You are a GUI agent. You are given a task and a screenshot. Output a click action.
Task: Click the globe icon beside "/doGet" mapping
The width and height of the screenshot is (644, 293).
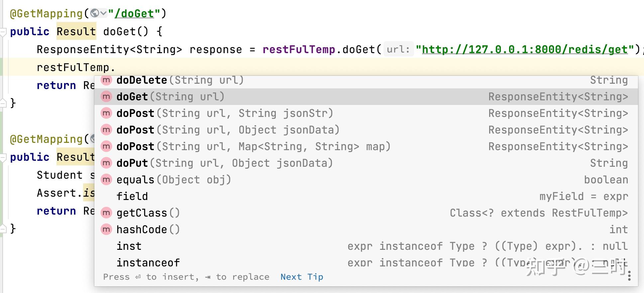coord(95,13)
